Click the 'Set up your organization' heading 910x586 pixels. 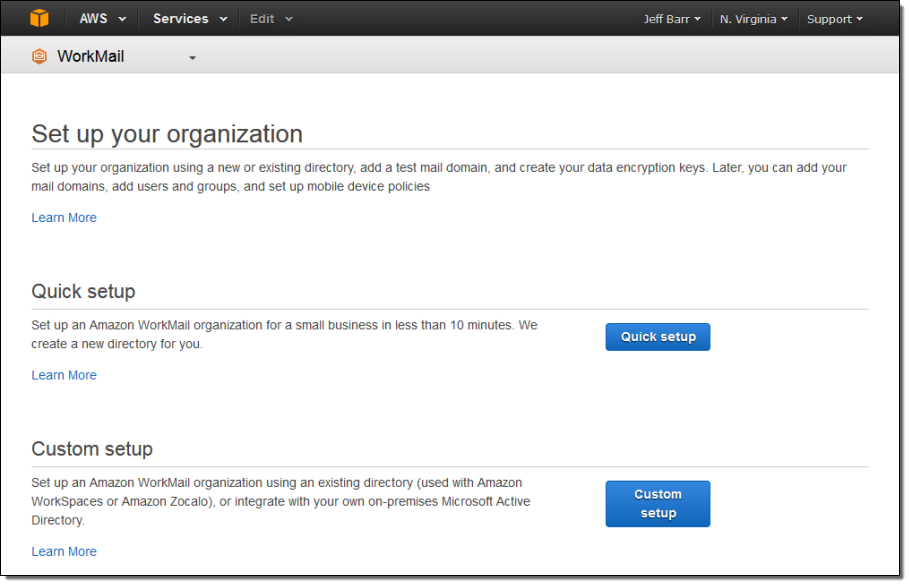pyautogui.click(x=167, y=134)
